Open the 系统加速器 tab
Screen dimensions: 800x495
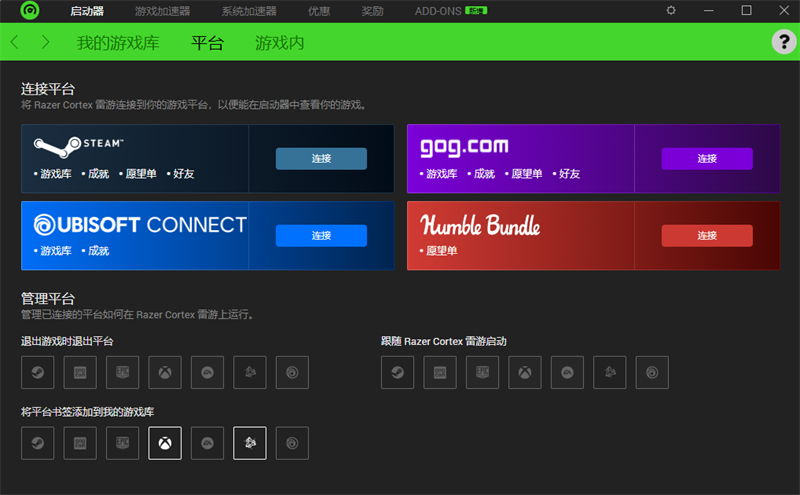[249, 11]
